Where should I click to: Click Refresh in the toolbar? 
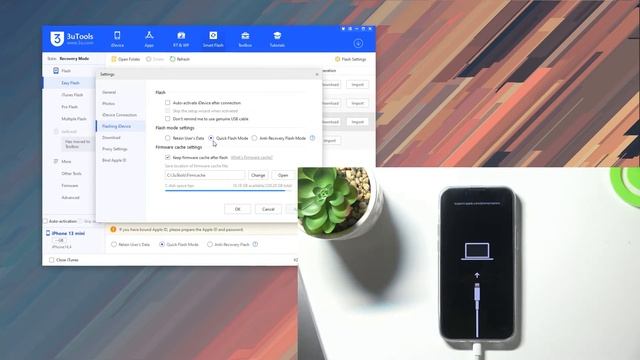(180, 59)
